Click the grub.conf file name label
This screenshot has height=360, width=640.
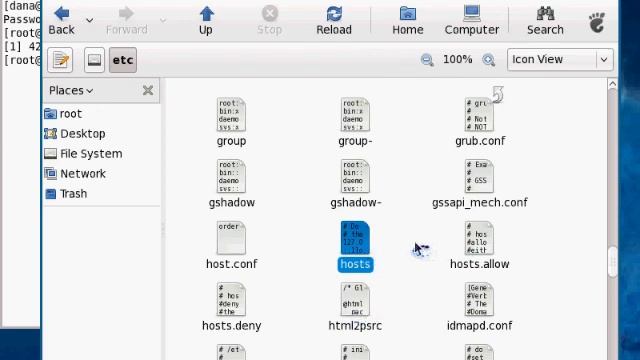[x=480, y=141]
